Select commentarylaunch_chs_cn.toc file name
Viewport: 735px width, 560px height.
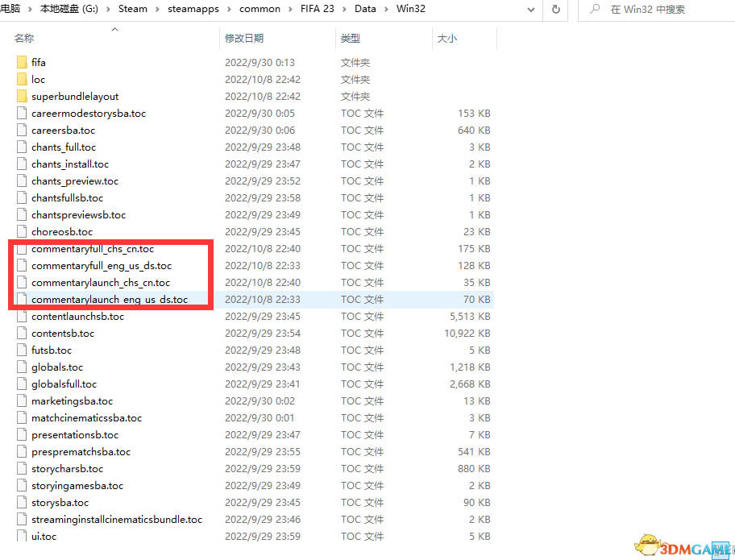pyautogui.click(x=101, y=283)
